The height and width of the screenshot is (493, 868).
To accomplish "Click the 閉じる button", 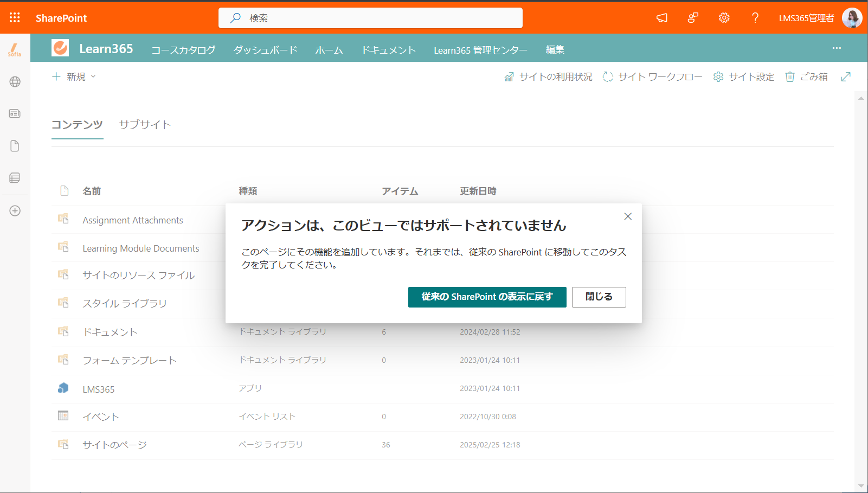I will [x=599, y=297].
